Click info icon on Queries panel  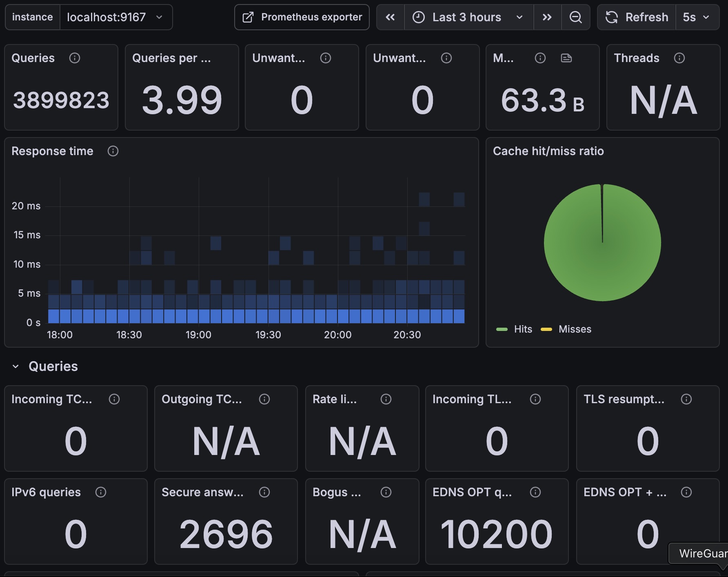75,58
